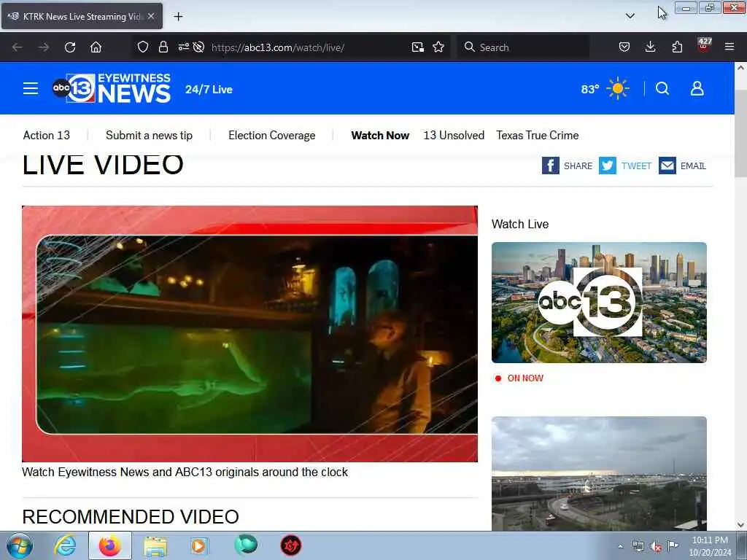Viewport: 747px width, 560px height.
Task: Click the ON NOW label
Action: 525,378
